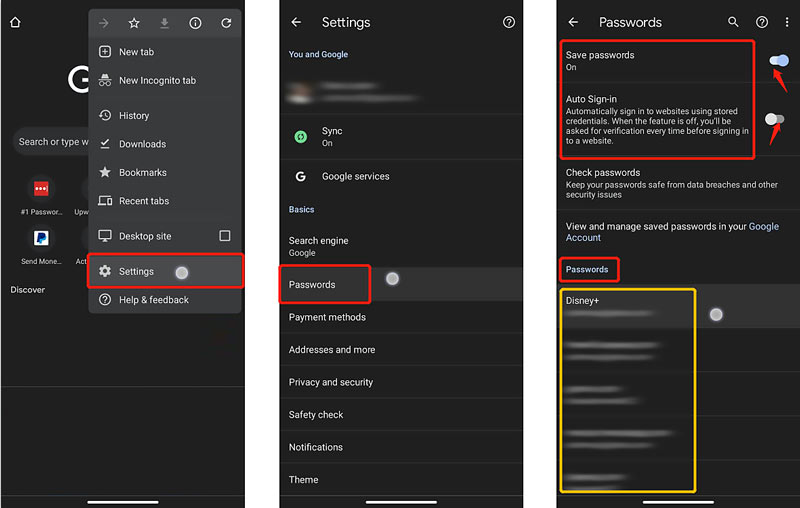The height and width of the screenshot is (508, 800).
Task: Tap the Sync green status icon
Action: point(301,137)
